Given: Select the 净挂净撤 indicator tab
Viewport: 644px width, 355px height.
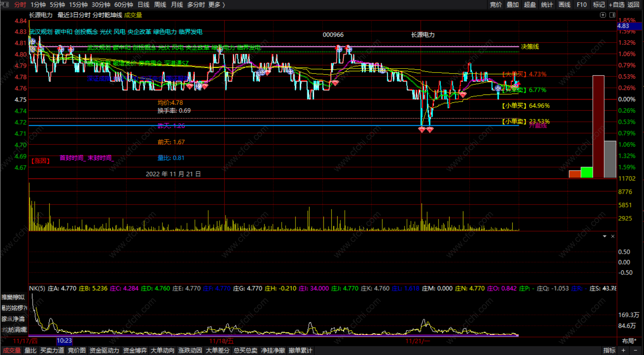Looking at the screenshot, I should click(273, 350).
